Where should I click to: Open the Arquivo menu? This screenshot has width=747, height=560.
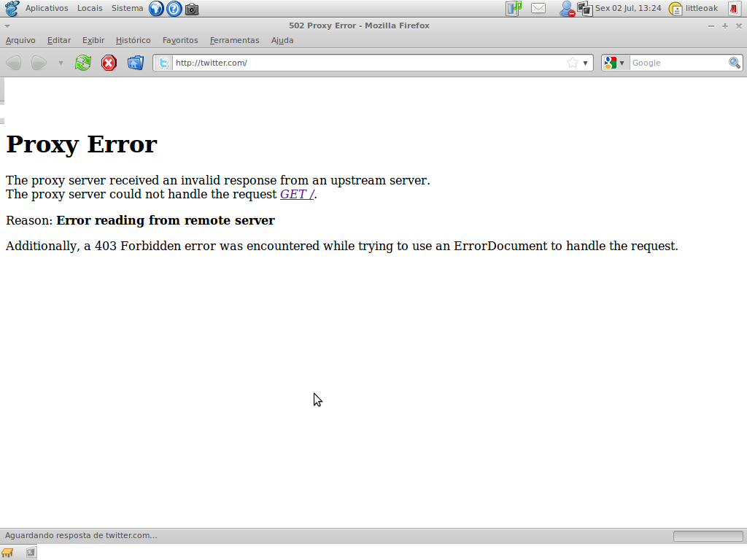point(20,41)
